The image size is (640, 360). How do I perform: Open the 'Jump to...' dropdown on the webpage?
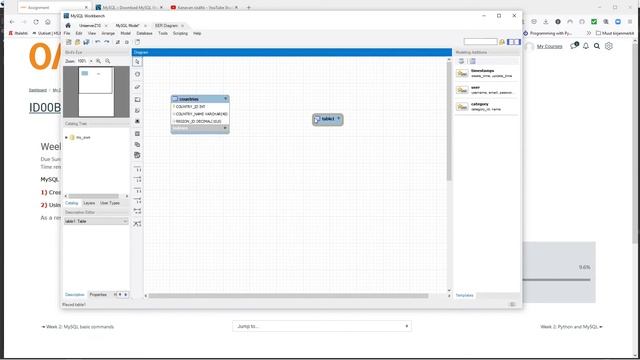tap(322, 326)
